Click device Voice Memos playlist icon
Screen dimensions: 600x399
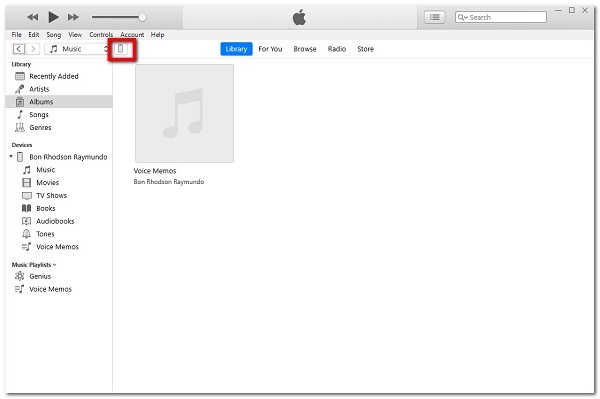click(x=26, y=247)
